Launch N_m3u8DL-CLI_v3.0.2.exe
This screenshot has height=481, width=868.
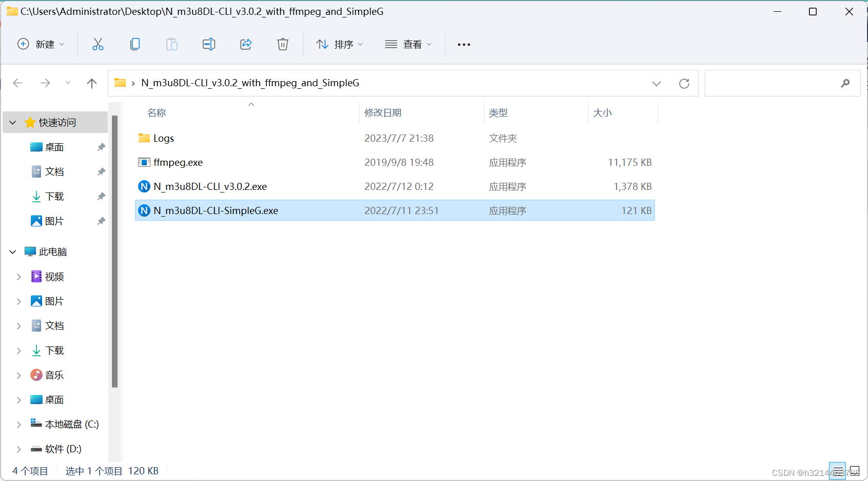pyautogui.click(x=210, y=186)
